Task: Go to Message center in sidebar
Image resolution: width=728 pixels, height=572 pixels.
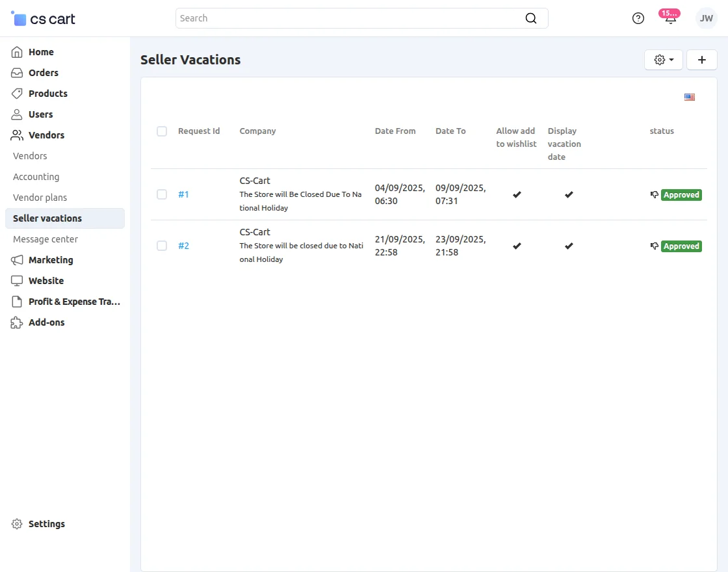Action: coord(45,239)
